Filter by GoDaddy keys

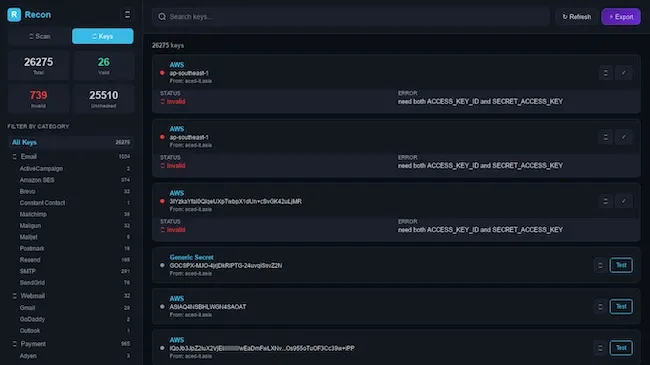74,319
